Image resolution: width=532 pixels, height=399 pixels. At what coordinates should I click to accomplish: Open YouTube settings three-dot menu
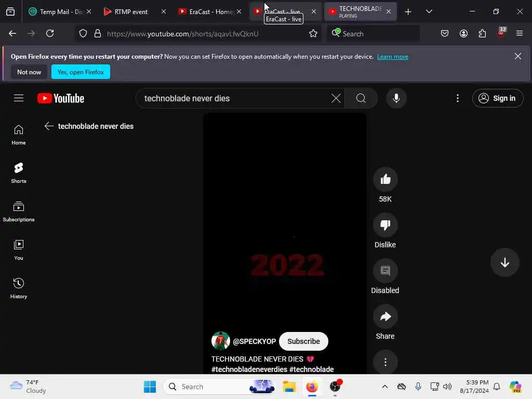coord(457,98)
